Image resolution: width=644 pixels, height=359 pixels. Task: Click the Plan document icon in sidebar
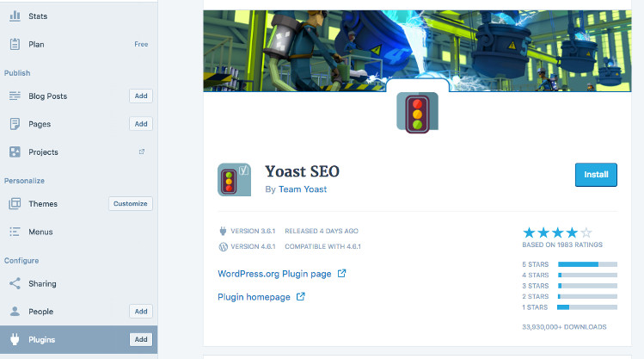[x=15, y=44]
